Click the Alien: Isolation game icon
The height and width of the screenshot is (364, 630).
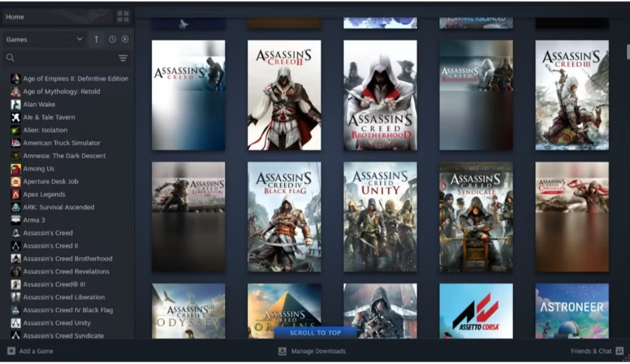[16, 130]
